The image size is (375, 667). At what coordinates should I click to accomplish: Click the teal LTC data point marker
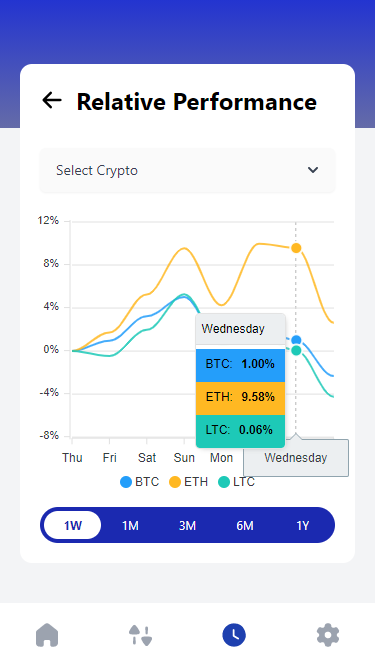[x=296, y=351]
